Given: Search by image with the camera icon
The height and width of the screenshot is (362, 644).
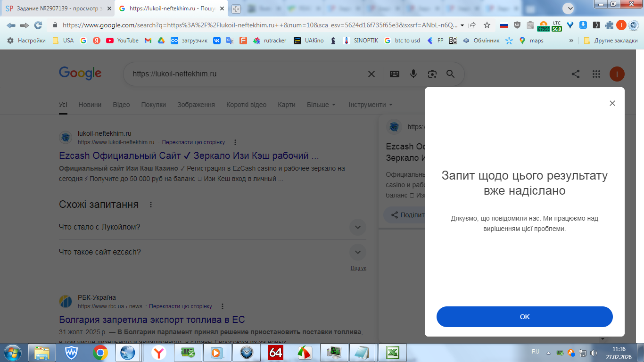Looking at the screenshot, I should point(432,74).
